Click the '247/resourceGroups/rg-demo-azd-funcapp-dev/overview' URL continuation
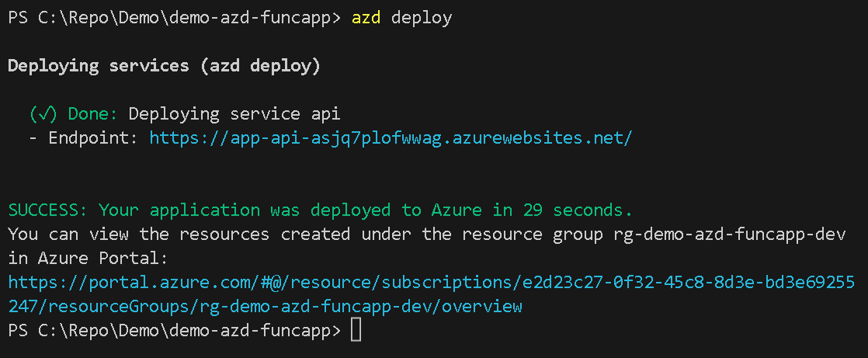This screenshot has width=868, height=358. (266, 307)
